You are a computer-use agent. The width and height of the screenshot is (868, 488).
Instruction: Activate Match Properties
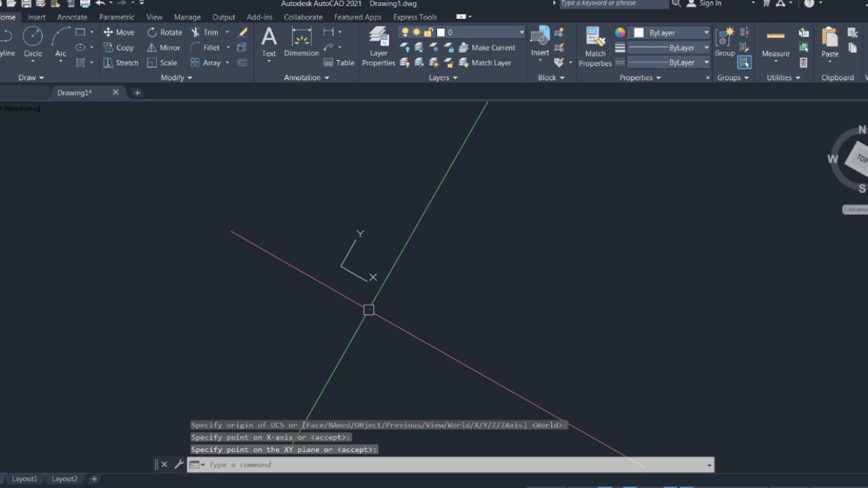coord(595,46)
